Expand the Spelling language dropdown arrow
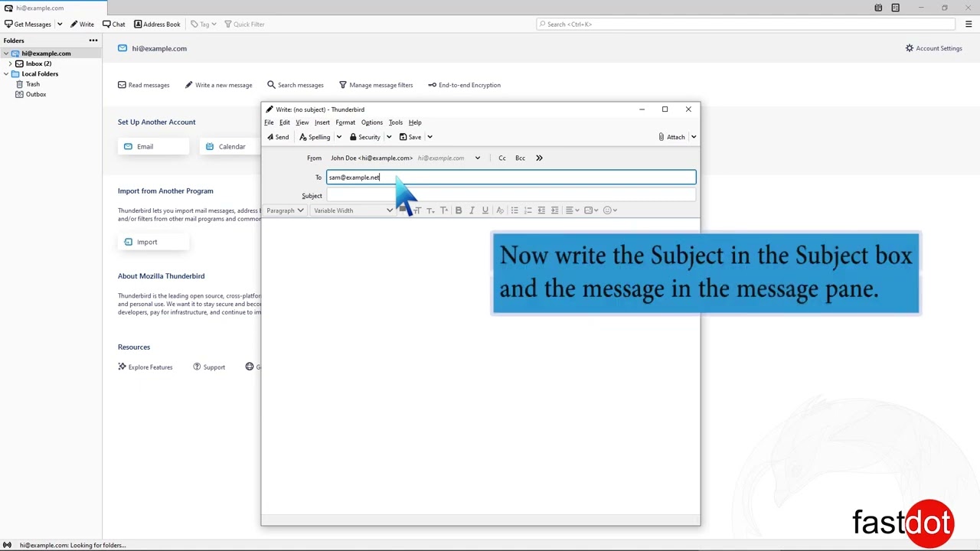The width and height of the screenshot is (980, 551). click(x=338, y=137)
